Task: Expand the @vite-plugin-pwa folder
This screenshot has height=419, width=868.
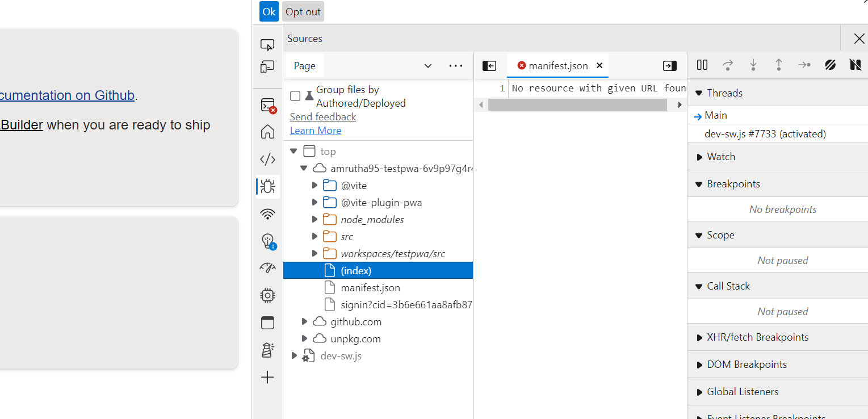Action: [315, 203]
